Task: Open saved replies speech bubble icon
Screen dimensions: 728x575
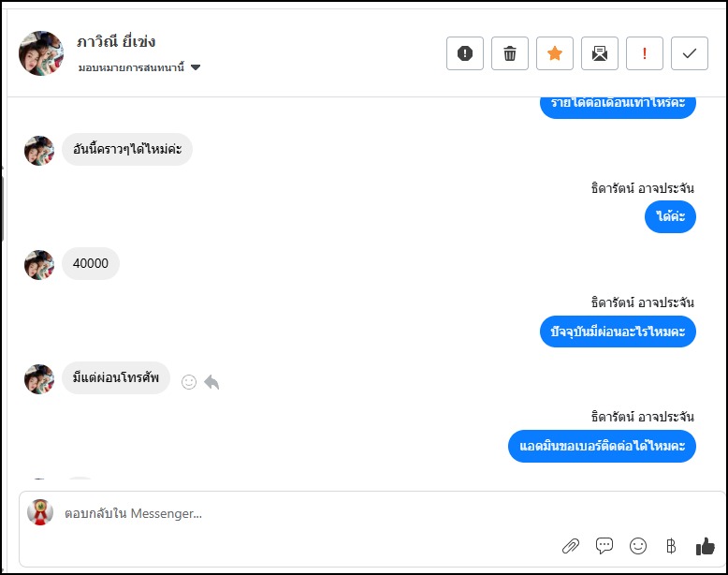Action: [x=604, y=546]
